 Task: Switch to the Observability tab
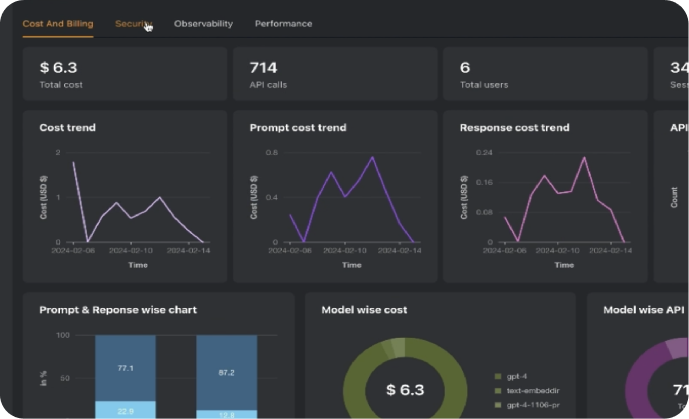203,24
